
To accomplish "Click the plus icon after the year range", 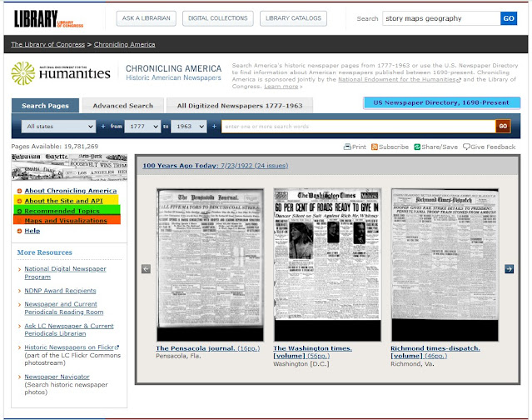I will (x=214, y=127).
